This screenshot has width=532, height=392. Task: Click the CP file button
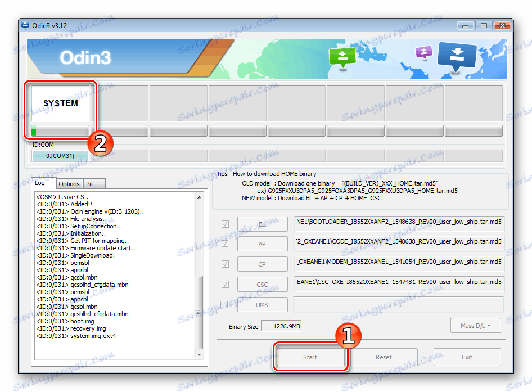[x=262, y=264]
